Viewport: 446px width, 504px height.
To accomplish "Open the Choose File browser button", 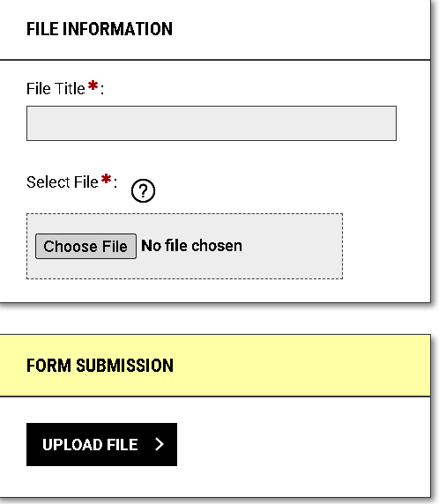I will tap(85, 246).
